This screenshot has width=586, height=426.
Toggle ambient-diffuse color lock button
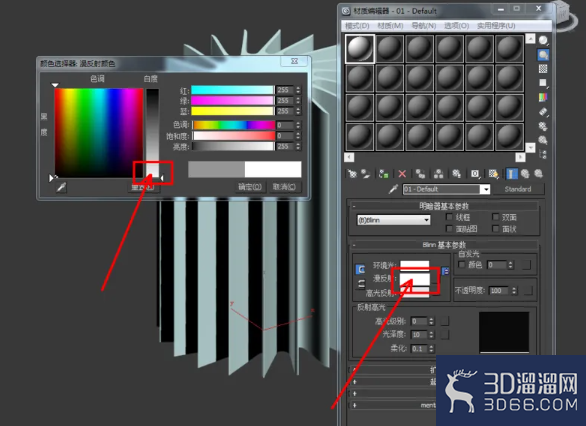tap(360, 269)
